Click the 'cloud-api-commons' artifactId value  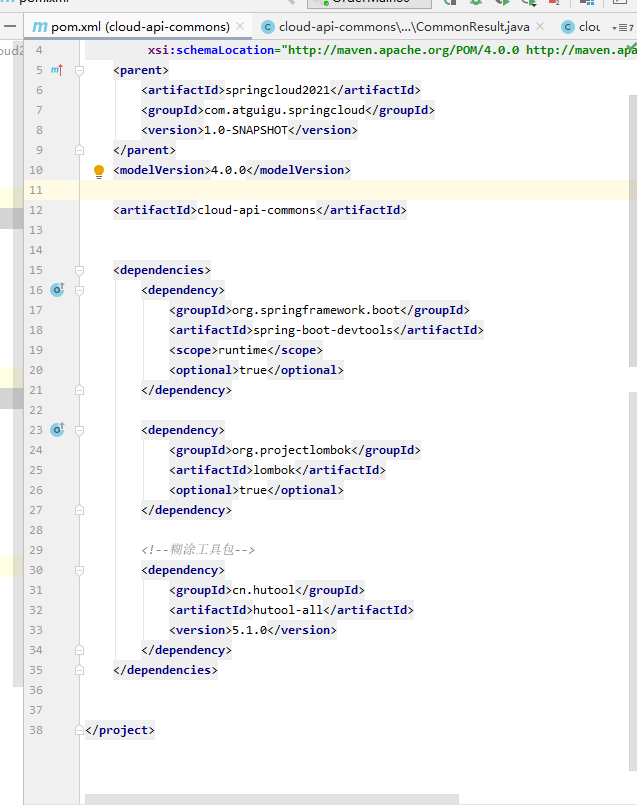click(257, 210)
